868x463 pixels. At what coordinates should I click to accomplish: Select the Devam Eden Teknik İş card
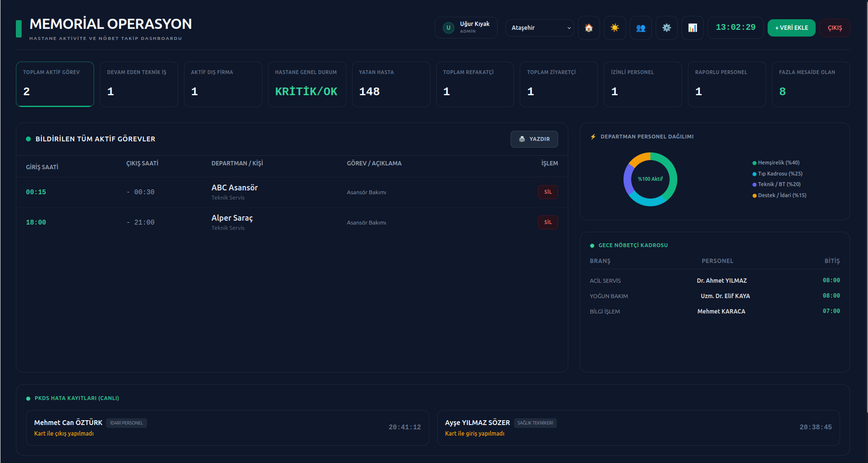pos(139,84)
